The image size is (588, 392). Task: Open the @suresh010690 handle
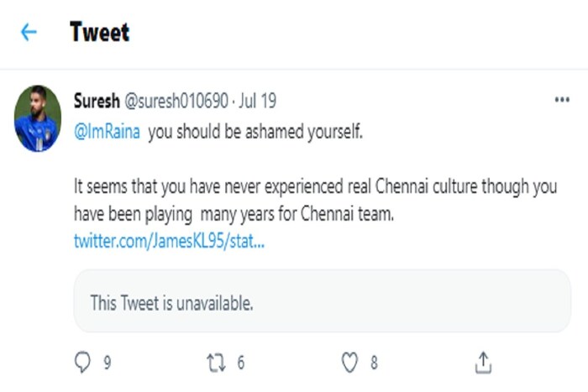point(176,101)
